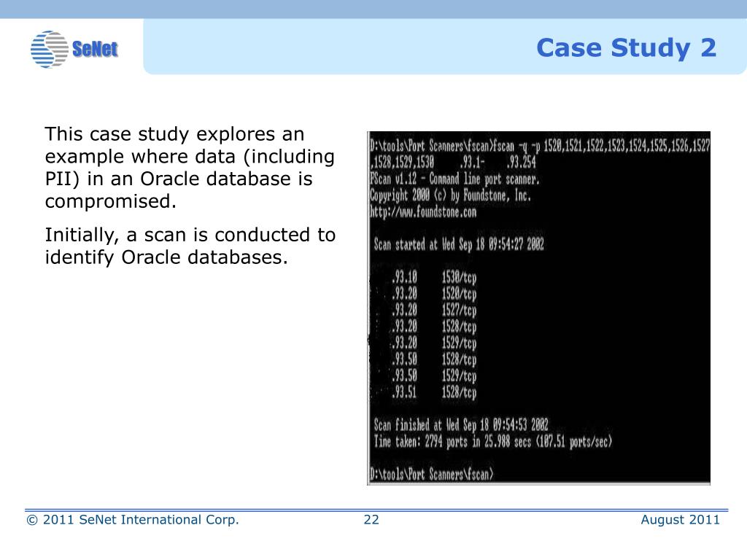This screenshot has width=747, height=560.
Task: Click the 'Case Study 2' slide title
Action: click(626, 48)
